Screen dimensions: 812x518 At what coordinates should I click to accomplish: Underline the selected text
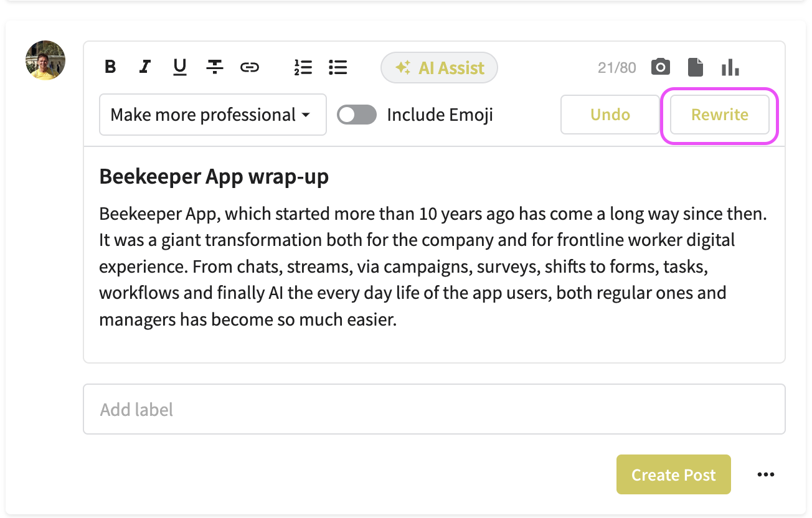pyautogui.click(x=180, y=67)
